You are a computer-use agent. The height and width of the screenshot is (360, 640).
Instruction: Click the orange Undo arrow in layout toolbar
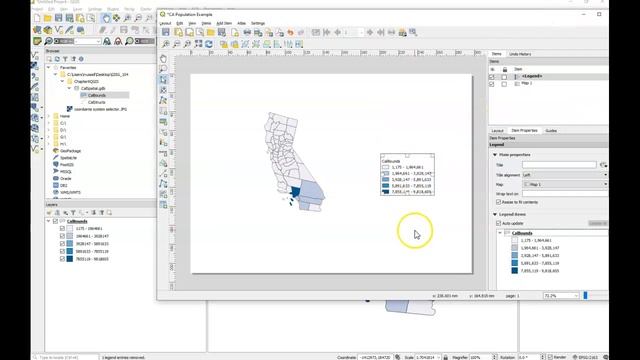point(291,32)
